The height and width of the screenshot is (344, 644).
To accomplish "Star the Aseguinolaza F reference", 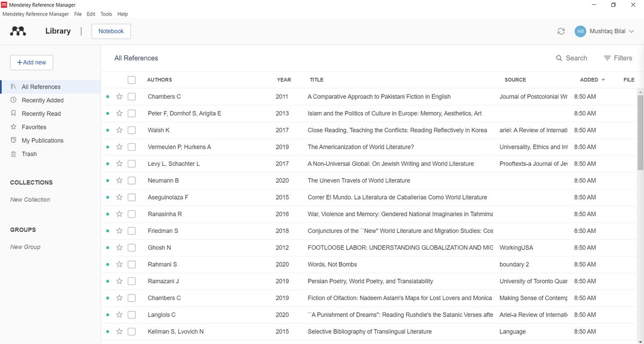I will 120,197.
